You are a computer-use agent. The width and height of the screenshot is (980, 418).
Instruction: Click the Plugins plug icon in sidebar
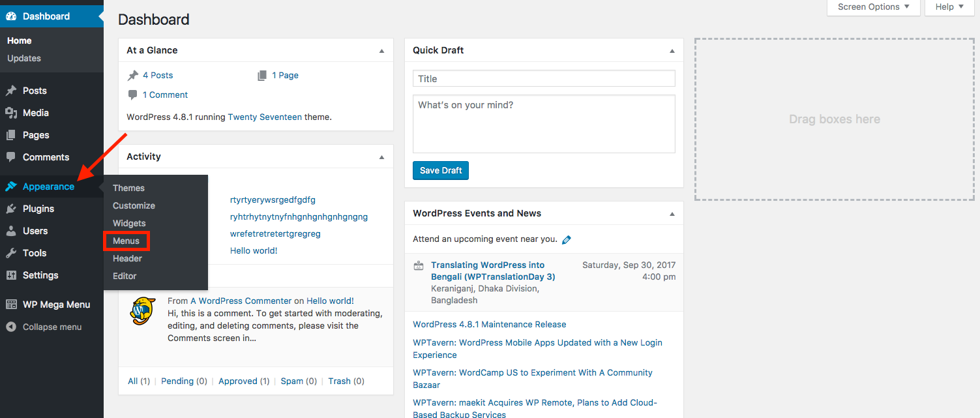pos(11,209)
